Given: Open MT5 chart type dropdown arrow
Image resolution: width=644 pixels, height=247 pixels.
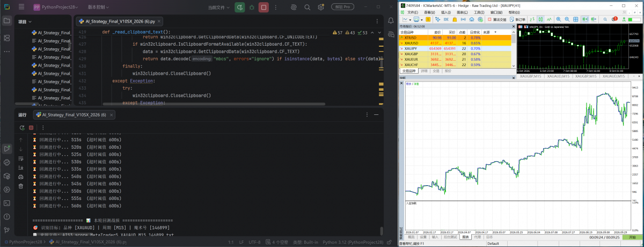Looking at the screenshot, I should tap(410, 19).
